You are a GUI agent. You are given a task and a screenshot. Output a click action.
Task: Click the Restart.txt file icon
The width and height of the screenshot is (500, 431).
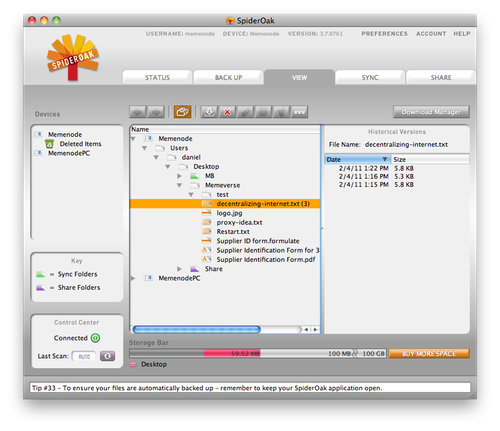coord(206,231)
